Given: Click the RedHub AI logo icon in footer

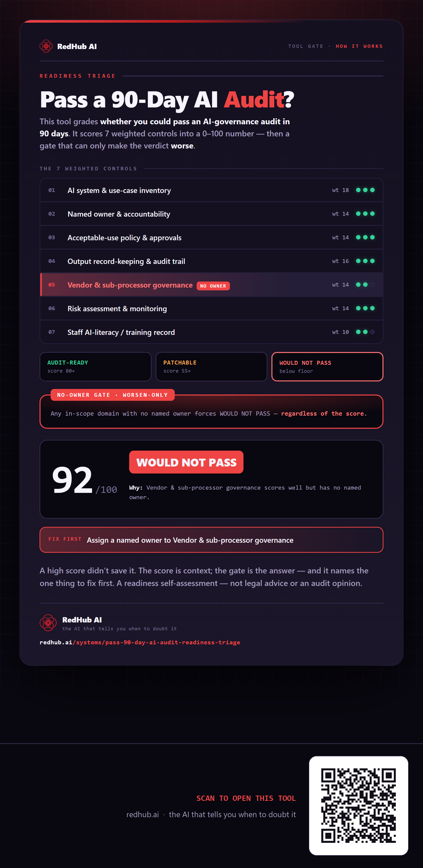Looking at the screenshot, I should (x=48, y=623).
